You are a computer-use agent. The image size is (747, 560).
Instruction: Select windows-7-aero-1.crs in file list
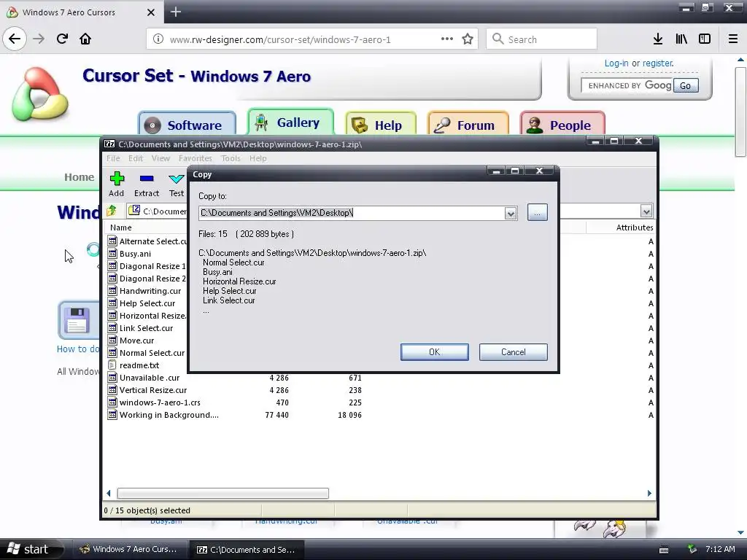click(160, 402)
